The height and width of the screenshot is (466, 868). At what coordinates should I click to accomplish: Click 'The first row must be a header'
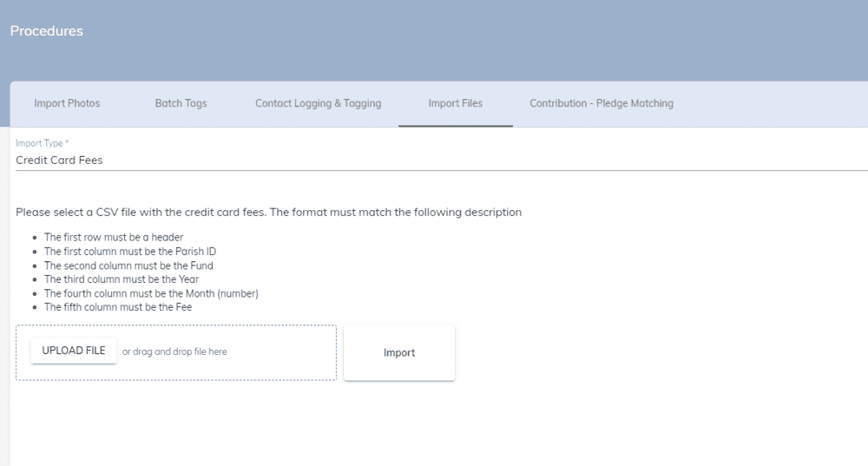[114, 237]
